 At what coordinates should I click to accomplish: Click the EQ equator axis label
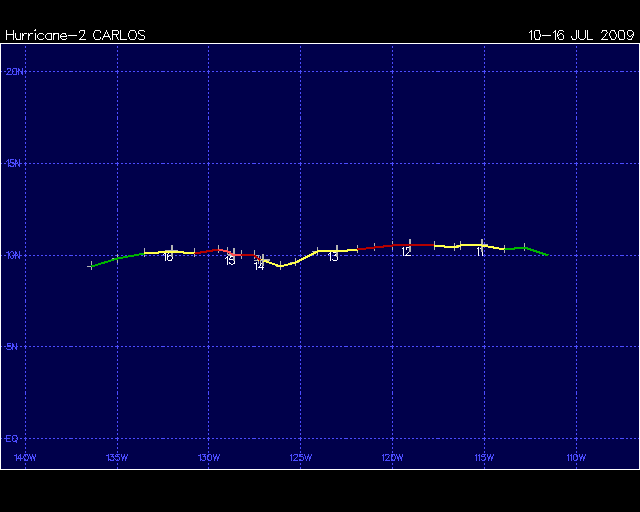click(12, 438)
